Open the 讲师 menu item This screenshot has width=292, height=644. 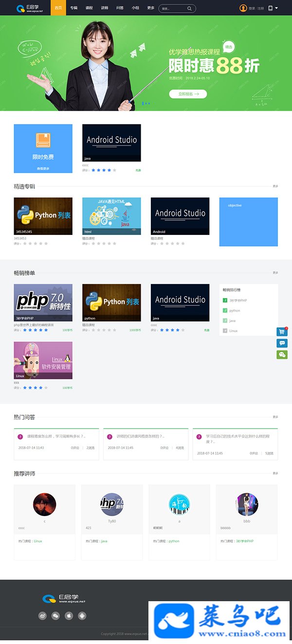105,8
